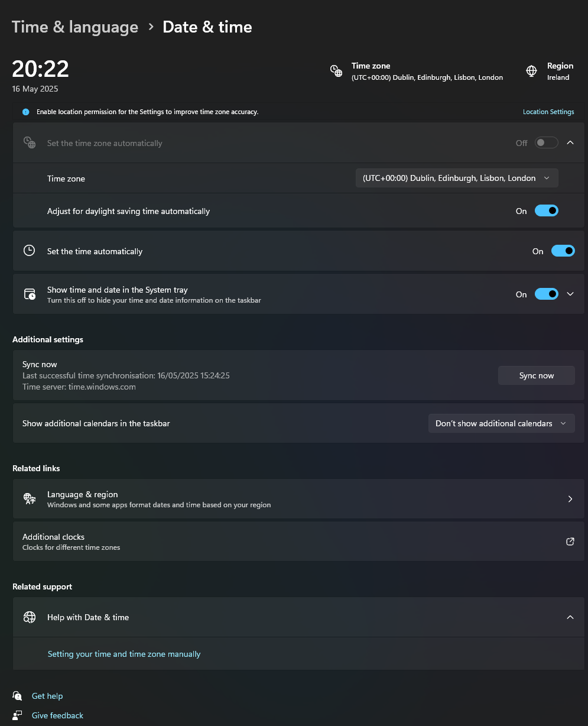This screenshot has width=588, height=726.
Task: Open the Time zone dropdown list
Action: [x=457, y=178]
